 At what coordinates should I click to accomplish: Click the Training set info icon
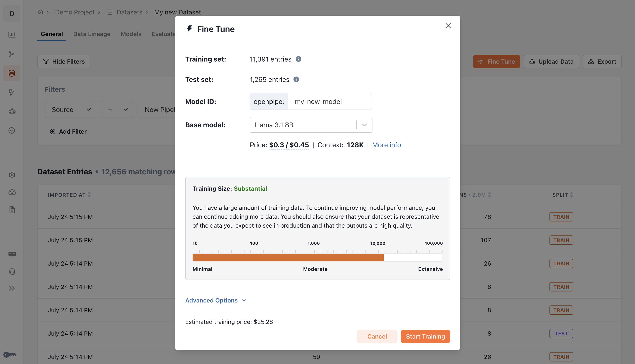point(298,59)
